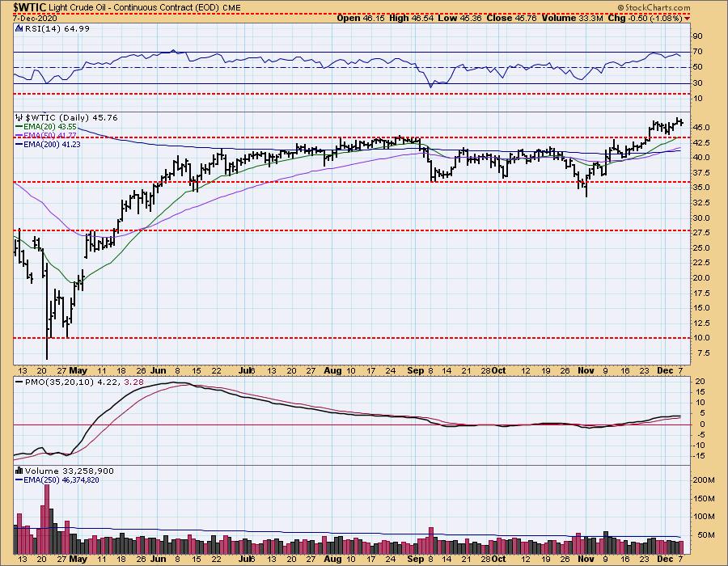
Task: Click the 50M volume axis label
Action: point(705,535)
